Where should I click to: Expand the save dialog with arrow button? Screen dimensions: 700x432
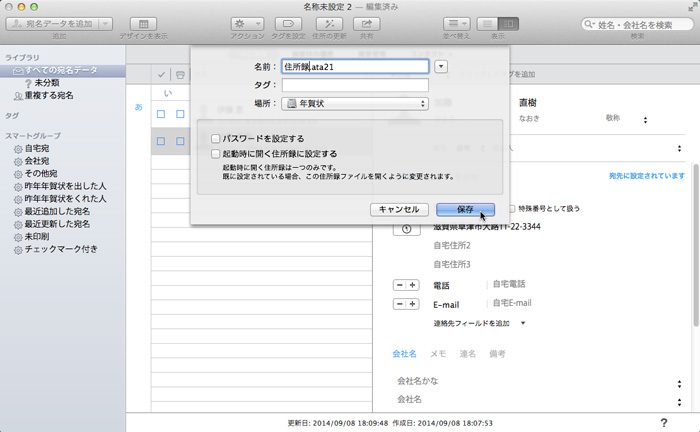pyautogui.click(x=442, y=66)
